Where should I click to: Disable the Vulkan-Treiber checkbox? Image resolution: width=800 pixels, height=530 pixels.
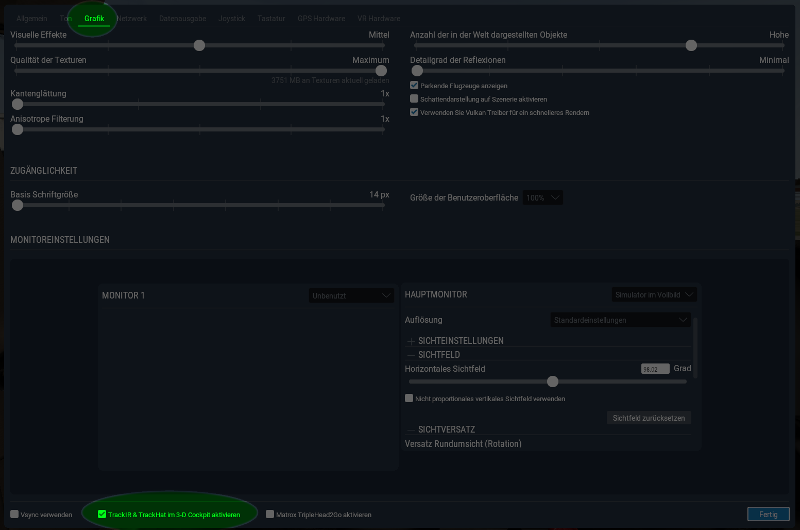pyautogui.click(x=414, y=112)
